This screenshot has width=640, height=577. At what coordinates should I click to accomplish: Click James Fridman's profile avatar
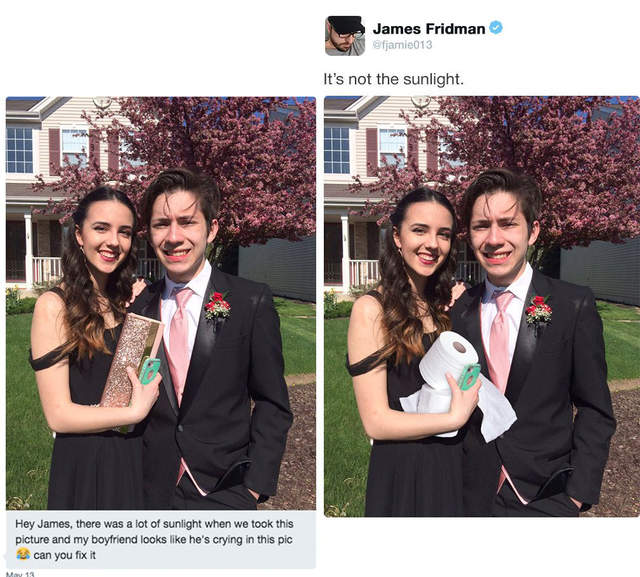(345, 36)
